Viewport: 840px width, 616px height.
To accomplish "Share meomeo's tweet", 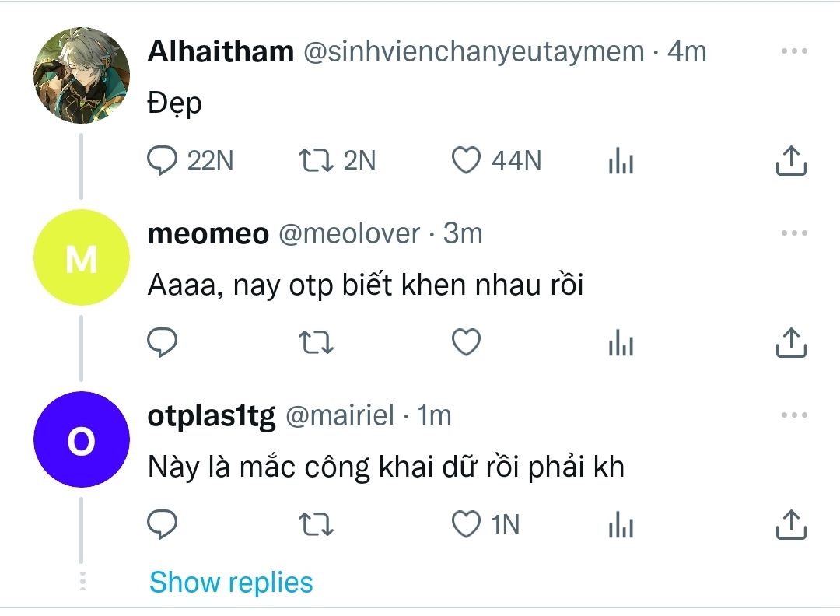I will point(792,342).
